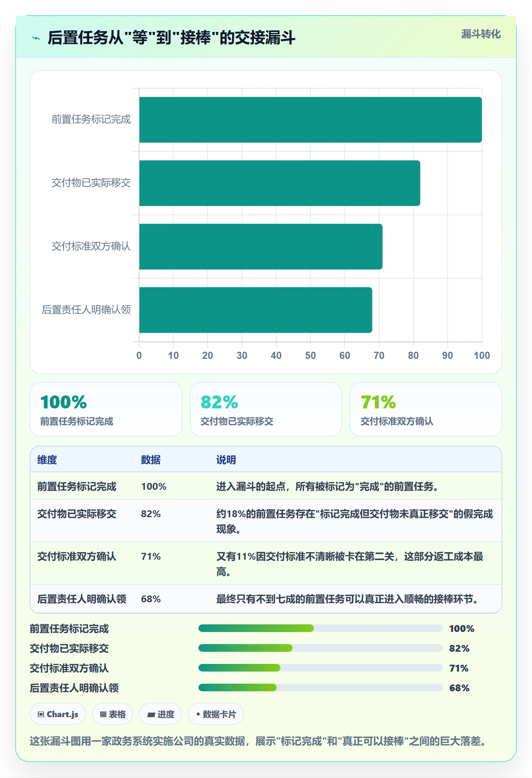Click the 100% cell in the table
The height and width of the screenshot is (778, 532).
(154, 486)
